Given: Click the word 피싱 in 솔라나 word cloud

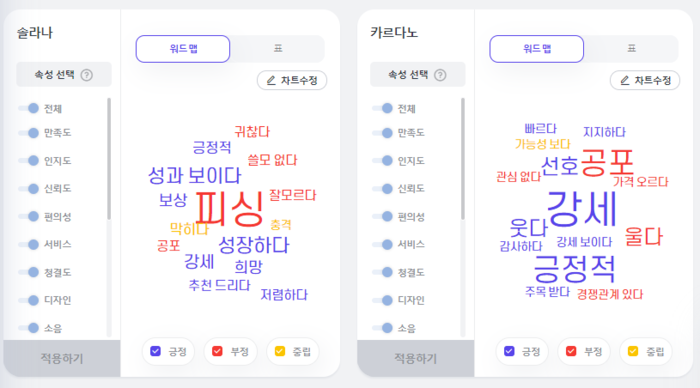Looking at the screenshot, I should pyautogui.click(x=229, y=209).
